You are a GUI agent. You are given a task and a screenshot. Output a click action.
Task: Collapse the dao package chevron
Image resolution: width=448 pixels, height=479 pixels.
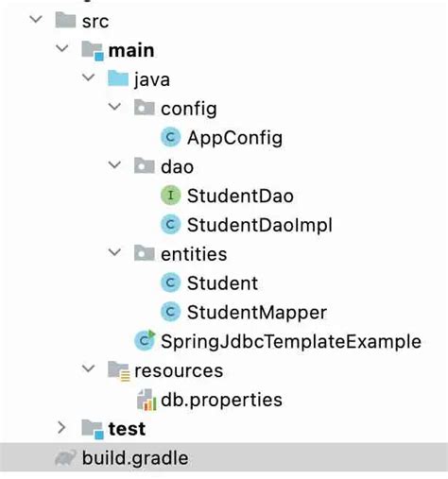114,164
